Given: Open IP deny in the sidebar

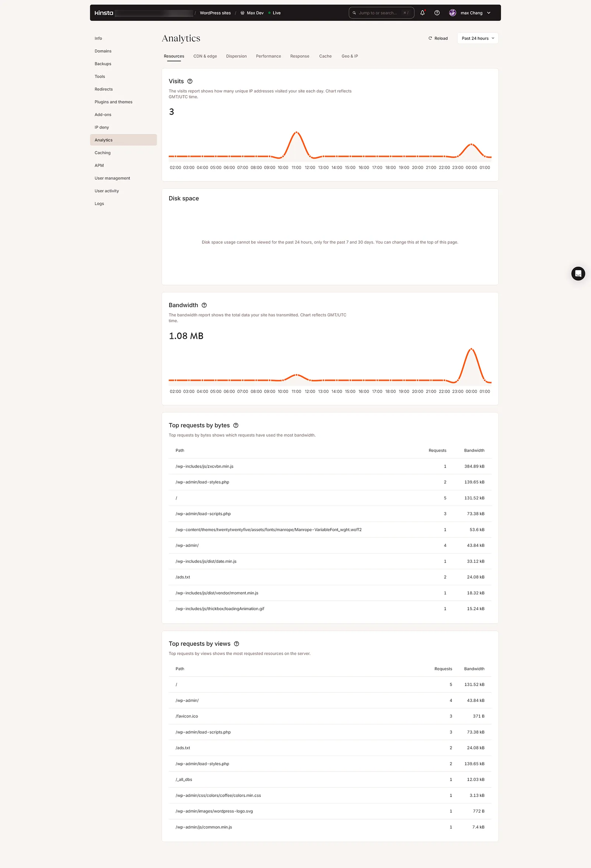Looking at the screenshot, I should [x=123, y=127].
